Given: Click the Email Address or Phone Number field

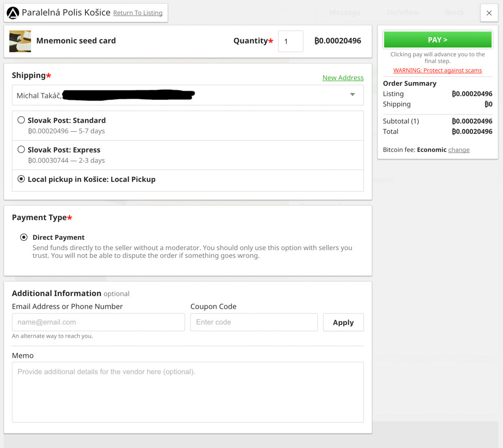Looking at the screenshot, I should [98, 322].
